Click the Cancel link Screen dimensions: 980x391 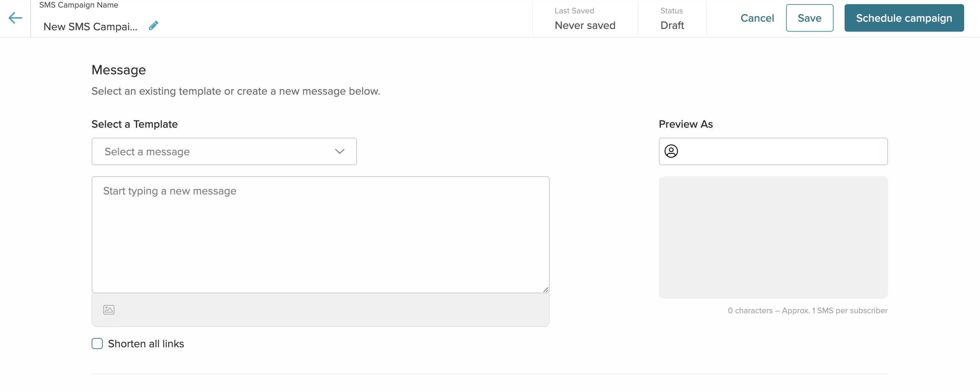(x=757, y=18)
